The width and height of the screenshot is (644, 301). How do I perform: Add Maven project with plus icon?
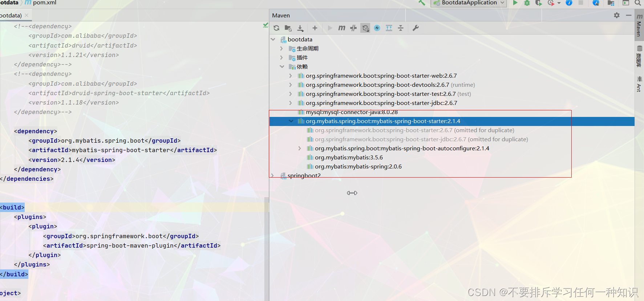(315, 28)
